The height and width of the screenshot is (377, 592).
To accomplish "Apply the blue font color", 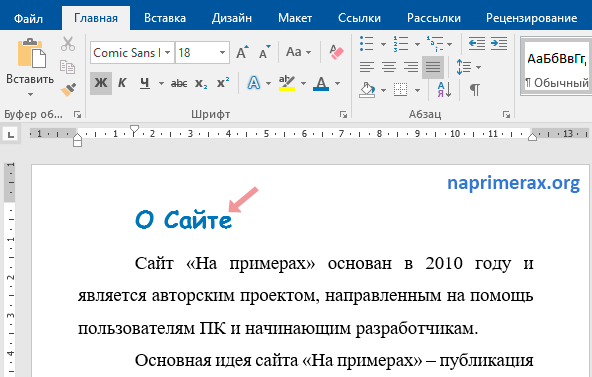I will tap(321, 83).
